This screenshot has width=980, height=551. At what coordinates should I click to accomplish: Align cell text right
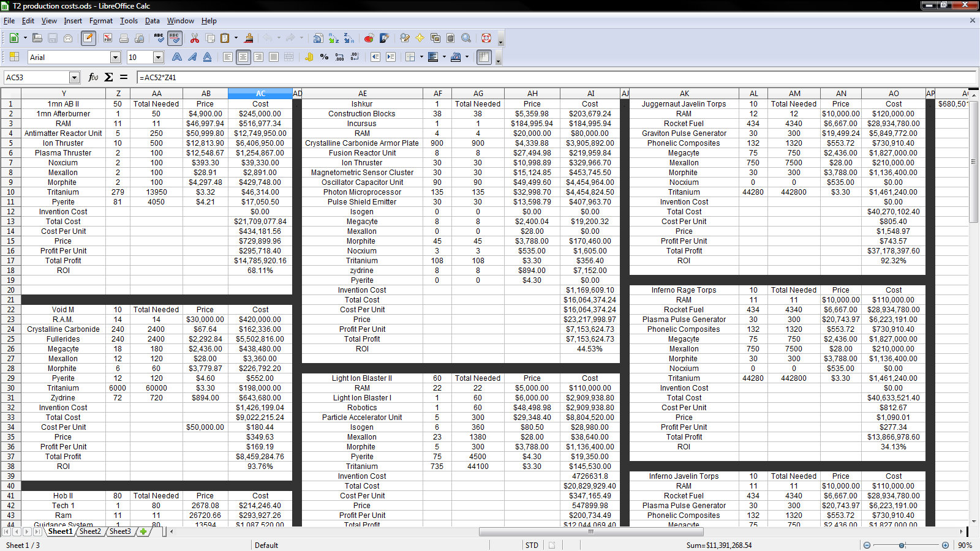pos(258,57)
